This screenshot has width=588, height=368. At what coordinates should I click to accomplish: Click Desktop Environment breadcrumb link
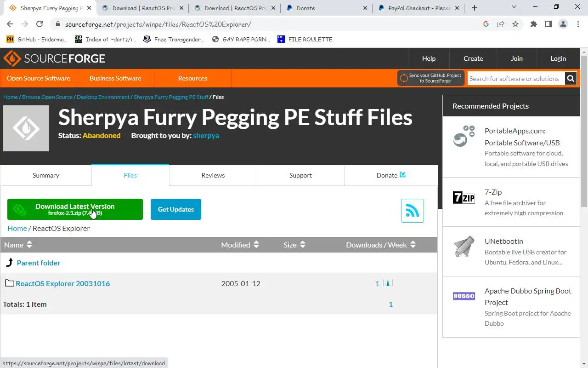pos(103,97)
